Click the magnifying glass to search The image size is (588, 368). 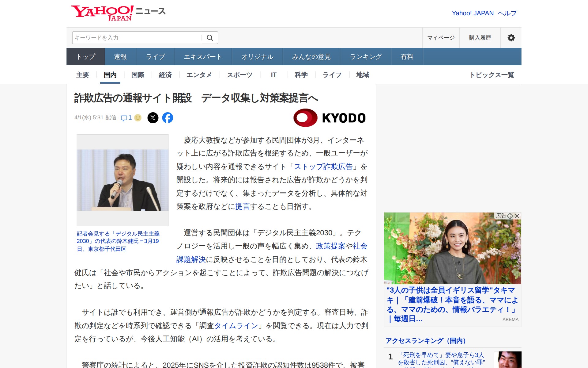(x=210, y=37)
